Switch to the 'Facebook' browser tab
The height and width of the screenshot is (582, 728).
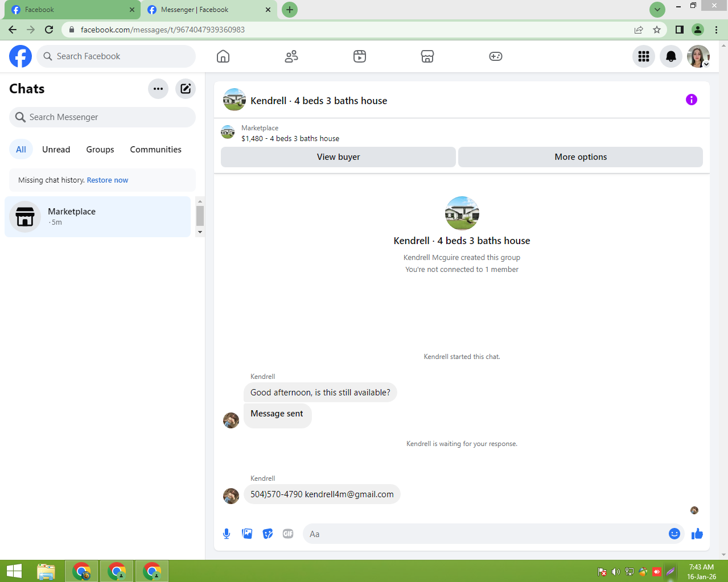pos(72,10)
